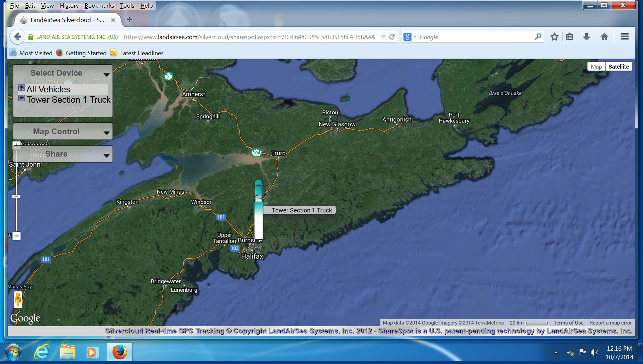
Task: Click the highway 2 shield near Amherst
Action: coord(168,76)
